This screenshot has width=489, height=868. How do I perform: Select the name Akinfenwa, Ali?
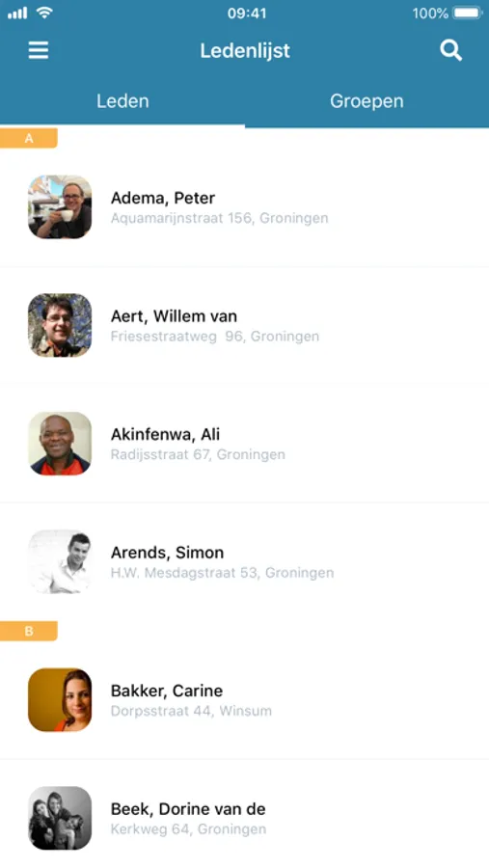click(x=166, y=435)
